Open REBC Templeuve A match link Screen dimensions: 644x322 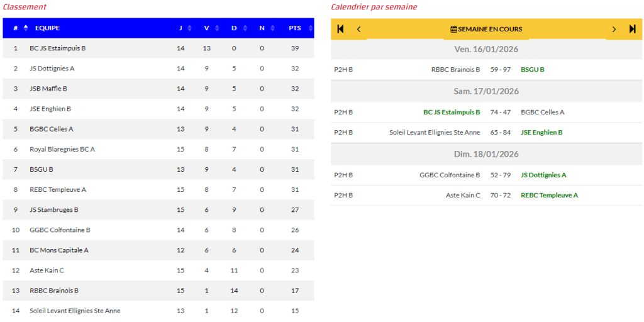[x=549, y=196]
